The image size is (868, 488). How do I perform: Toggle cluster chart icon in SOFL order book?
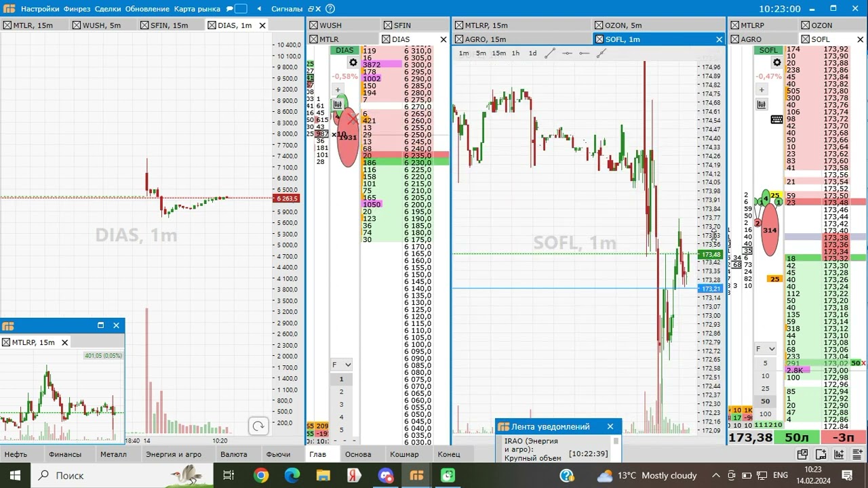[762, 104]
